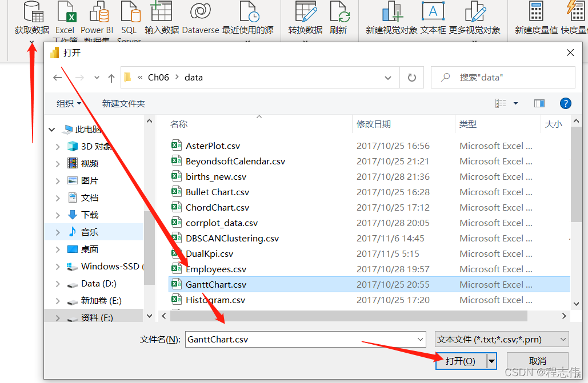Screen dimensions: 588x383
Task: Click the 新建文件夹 button
Action: pyautogui.click(x=123, y=103)
